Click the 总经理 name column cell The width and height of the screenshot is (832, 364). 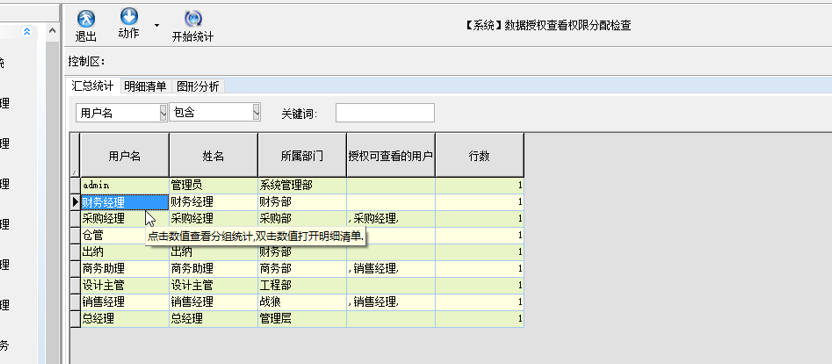[x=213, y=318]
